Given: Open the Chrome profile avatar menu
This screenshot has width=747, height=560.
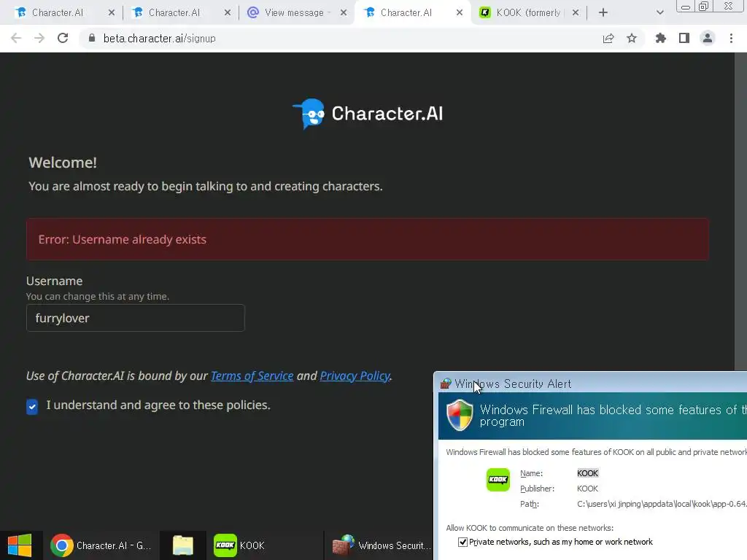Looking at the screenshot, I should click(x=708, y=38).
